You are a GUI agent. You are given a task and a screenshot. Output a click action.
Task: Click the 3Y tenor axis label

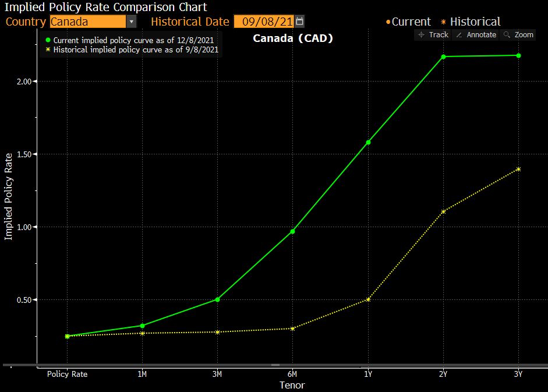pos(518,374)
